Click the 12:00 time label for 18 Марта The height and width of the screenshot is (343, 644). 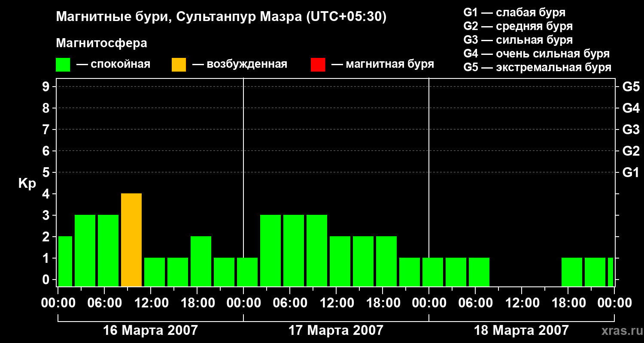(522, 303)
